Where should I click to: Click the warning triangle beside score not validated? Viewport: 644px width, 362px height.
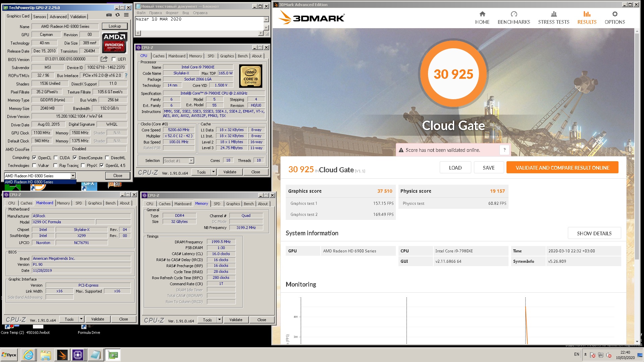pos(401,150)
